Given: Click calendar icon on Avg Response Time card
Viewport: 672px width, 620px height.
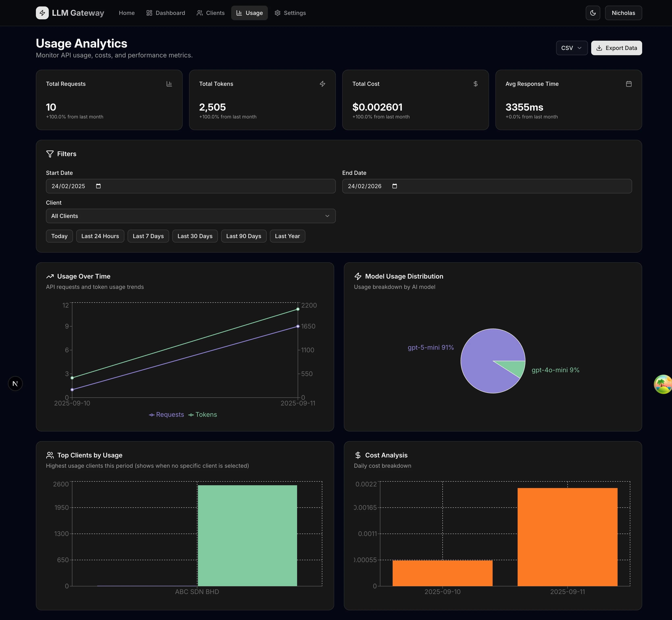Looking at the screenshot, I should [629, 84].
